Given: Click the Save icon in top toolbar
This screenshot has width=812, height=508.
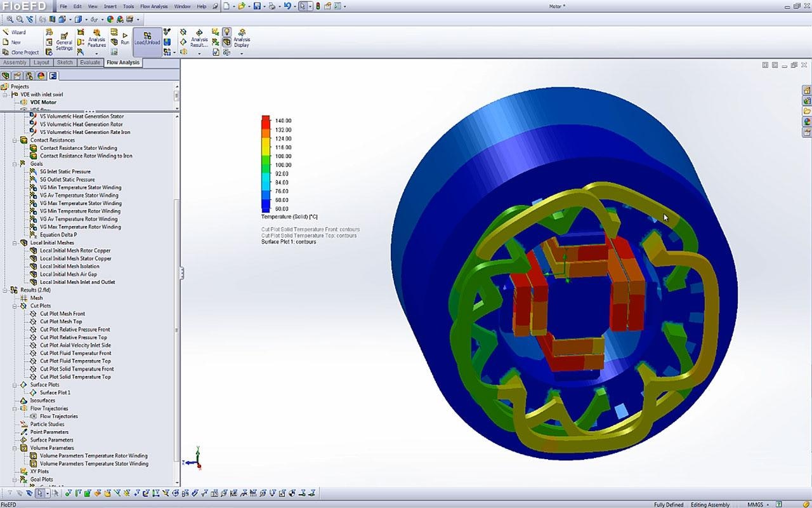Looking at the screenshot, I should click(257, 6).
